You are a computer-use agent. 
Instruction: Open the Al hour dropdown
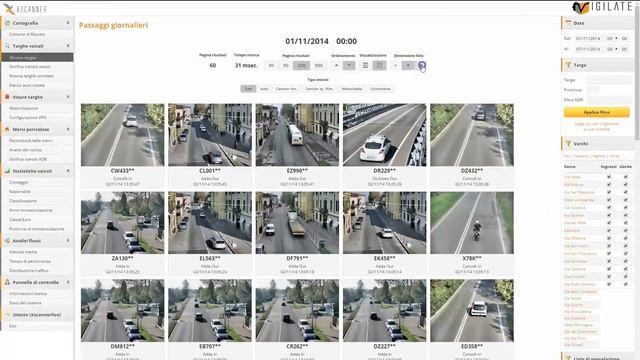[612, 49]
